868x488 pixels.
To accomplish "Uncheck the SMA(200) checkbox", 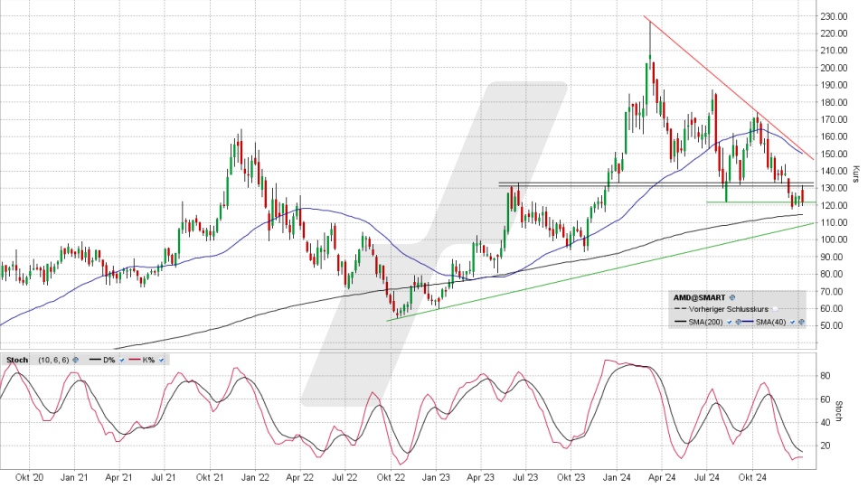I will (x=730, y=322).
